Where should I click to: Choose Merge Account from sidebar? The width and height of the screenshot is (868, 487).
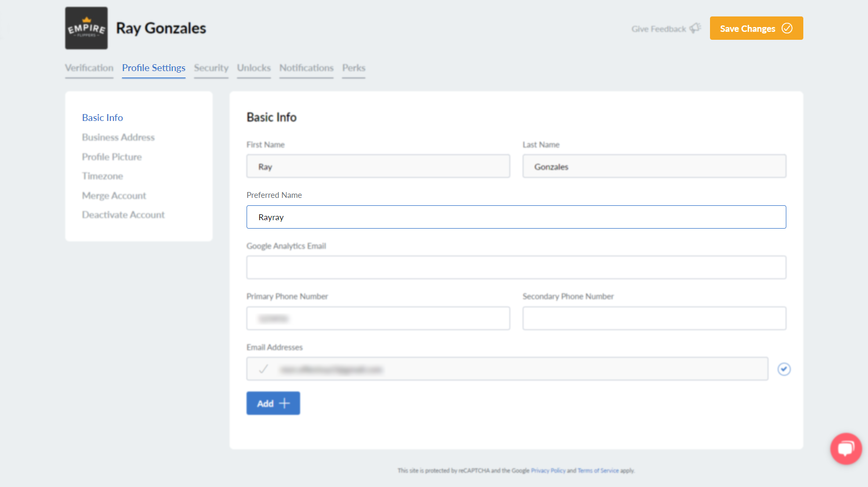tap(114, 196)
